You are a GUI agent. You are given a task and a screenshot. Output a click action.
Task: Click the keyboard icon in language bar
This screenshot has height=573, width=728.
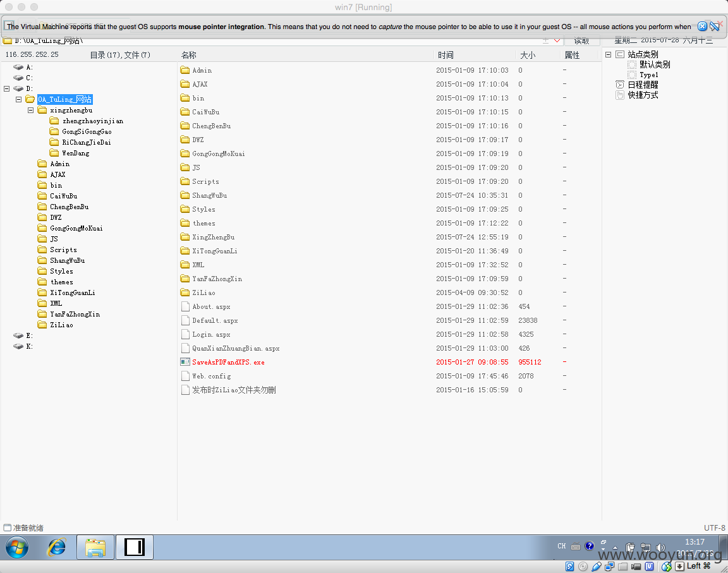[x=576, y=546]
